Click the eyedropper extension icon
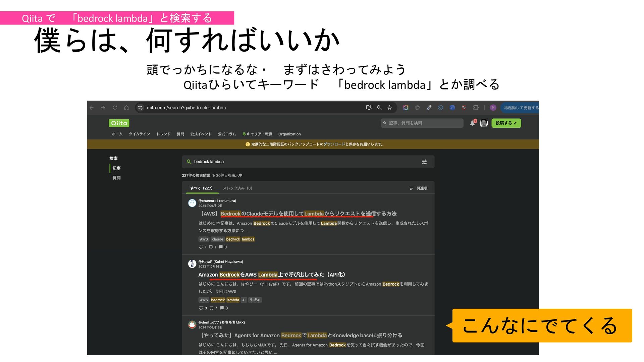 click(429, 108)
